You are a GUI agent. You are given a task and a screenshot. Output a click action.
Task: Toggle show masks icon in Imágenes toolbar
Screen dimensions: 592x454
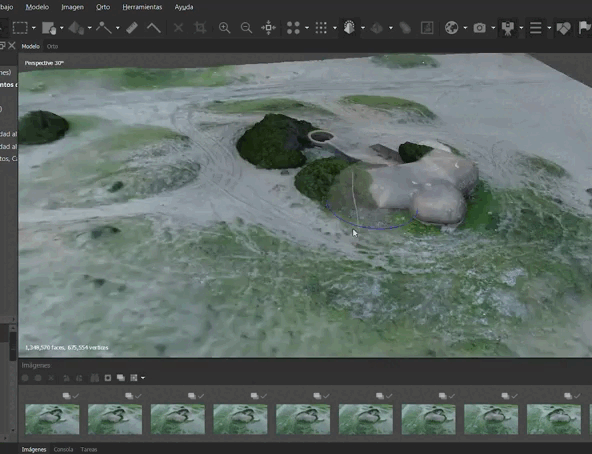(108, 378)
